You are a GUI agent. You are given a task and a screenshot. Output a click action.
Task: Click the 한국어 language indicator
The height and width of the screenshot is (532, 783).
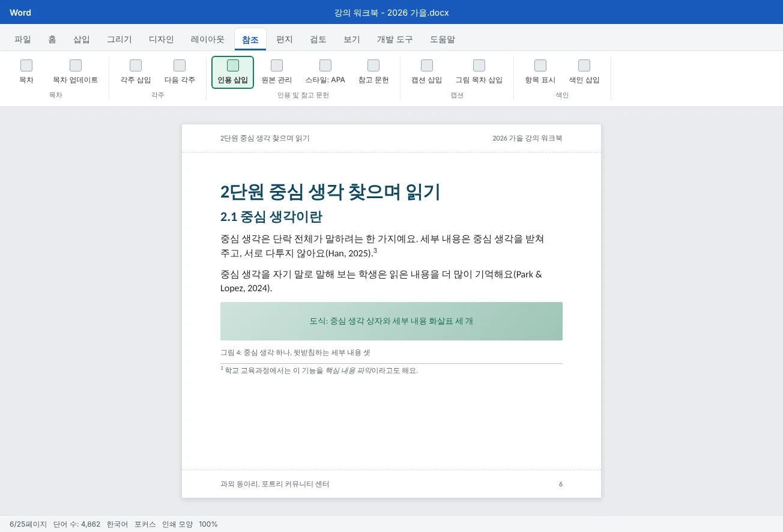click(x=118, y=524)
